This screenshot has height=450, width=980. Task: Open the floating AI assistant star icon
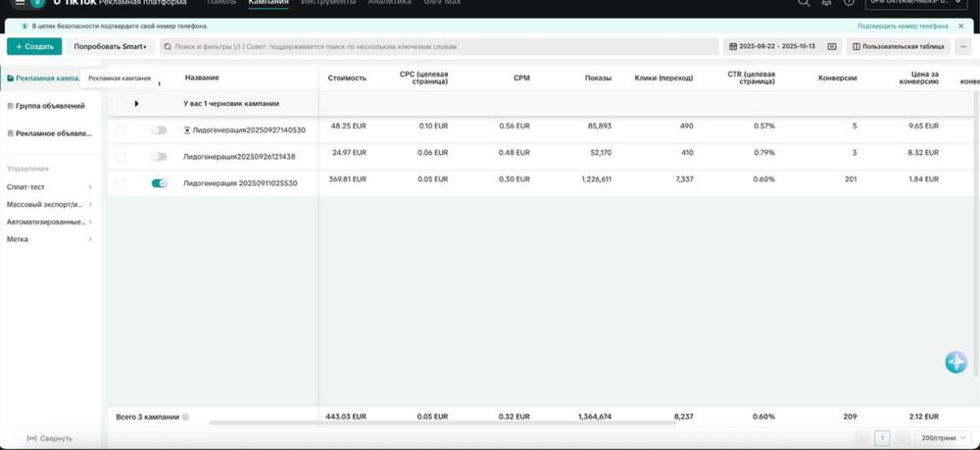(x=955, y=363)
